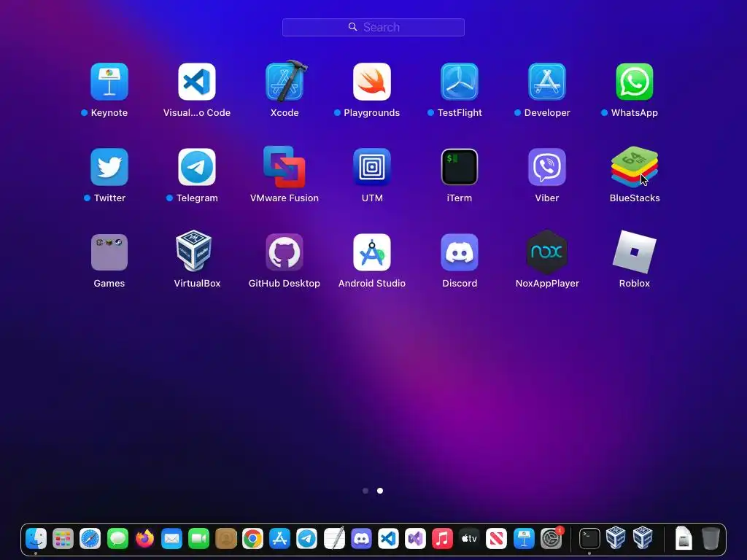Click Launchpad icon in the Dock

63,539
